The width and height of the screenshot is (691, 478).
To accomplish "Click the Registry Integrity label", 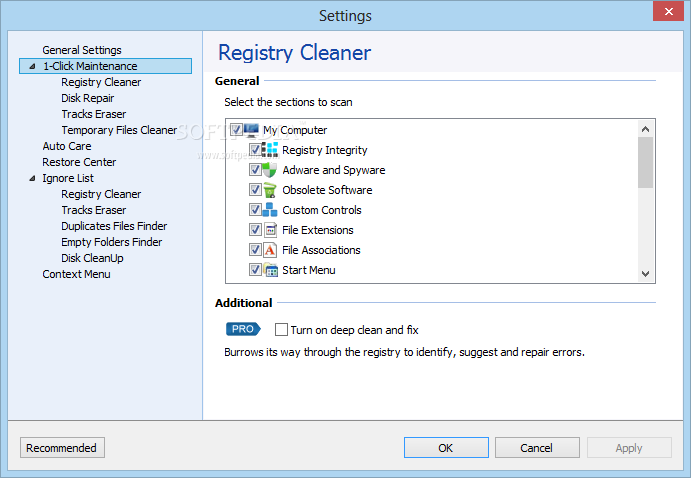I will click(x=325, y=150).
